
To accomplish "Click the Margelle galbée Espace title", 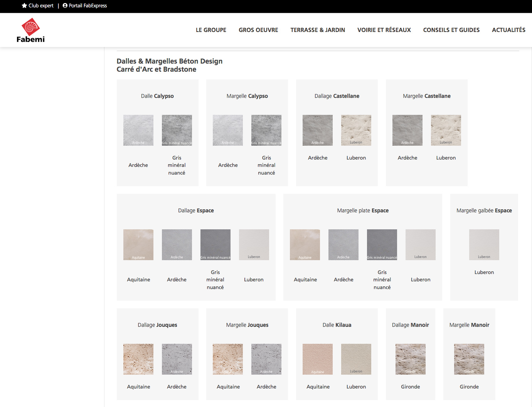I will pyautogui.click(x=484, y=210).
